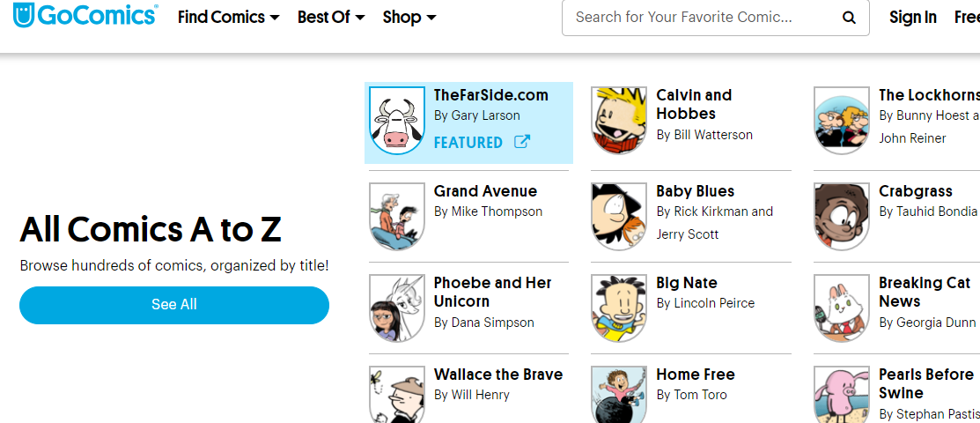Click the Sign In link
The image size is (980, 423).
(x=912, y=17)
